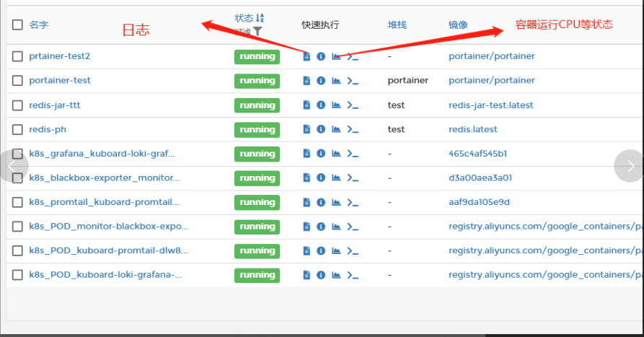
Task: Open the d3a00aea3a01 image link
Action: 480,178
